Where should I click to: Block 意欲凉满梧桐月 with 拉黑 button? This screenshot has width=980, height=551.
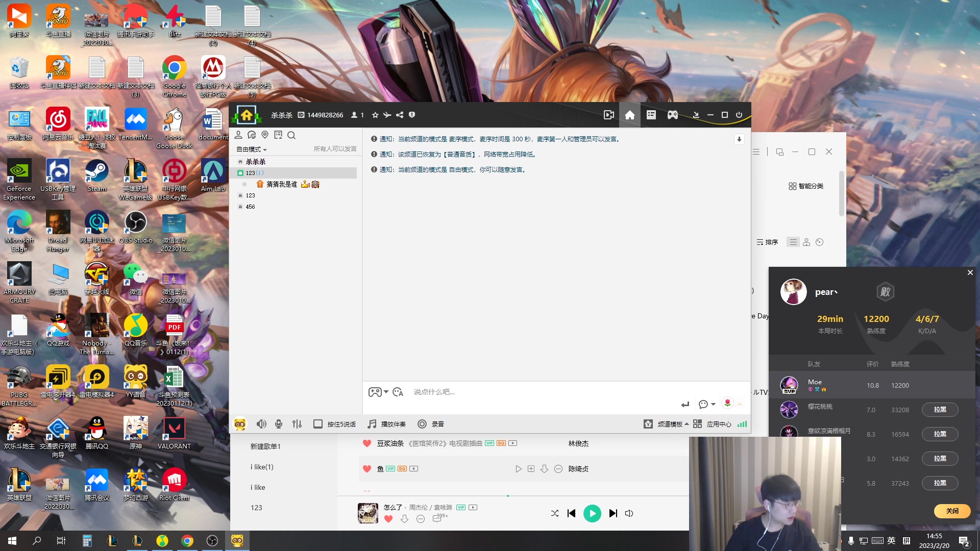pyautogui.click(x=940, y=434)
